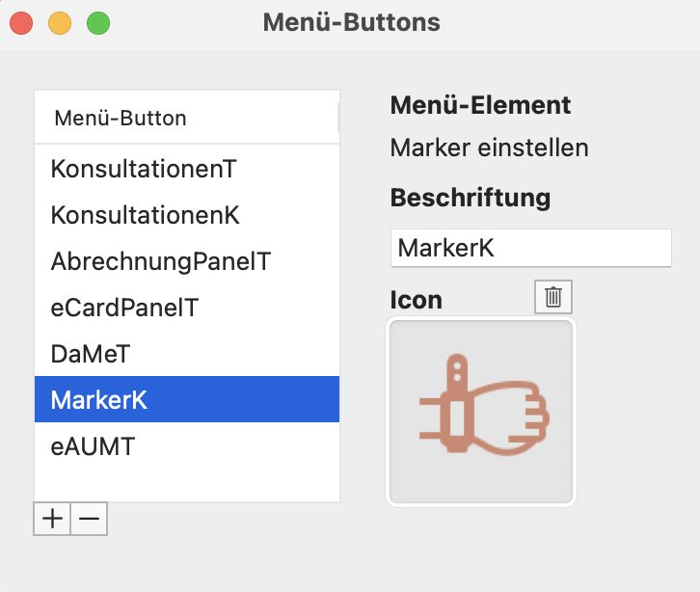The image size is (700, 592).
Task: Click the Icon section label
Action: coord(417,300)
